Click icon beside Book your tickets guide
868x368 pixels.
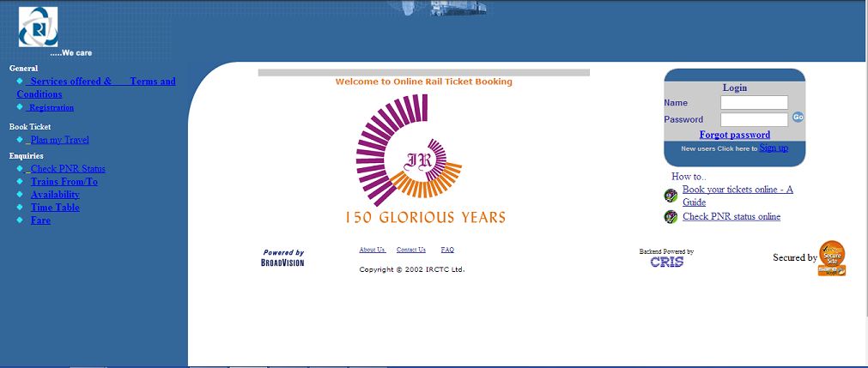click(x=671, y=196)
